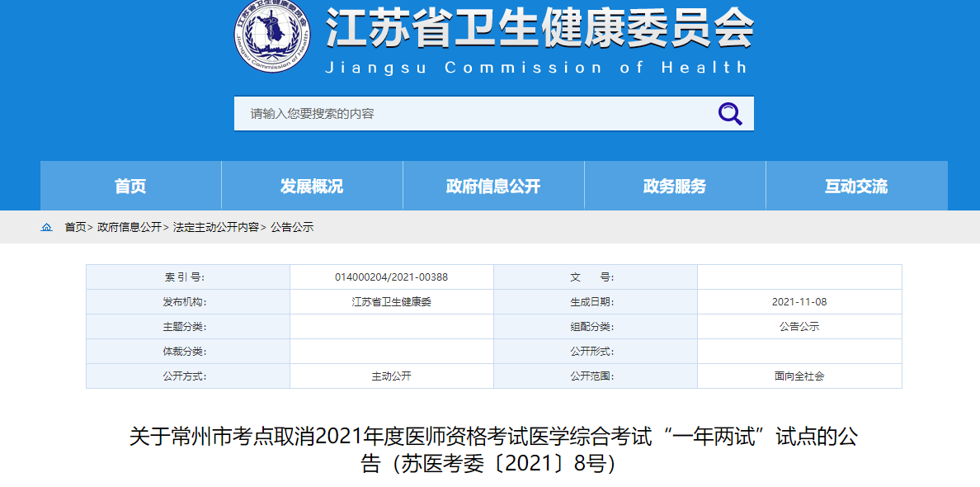Click the 生成日期 label cell
Image resolution: width=980 pixels, height=487 pixels.
pyautogui.click(x=596, y=302)
